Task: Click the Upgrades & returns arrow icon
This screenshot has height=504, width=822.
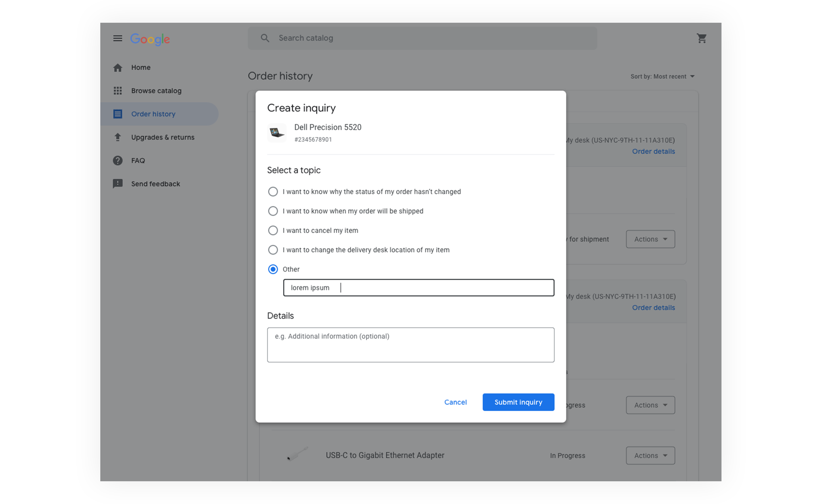Action: pos(117,137)
